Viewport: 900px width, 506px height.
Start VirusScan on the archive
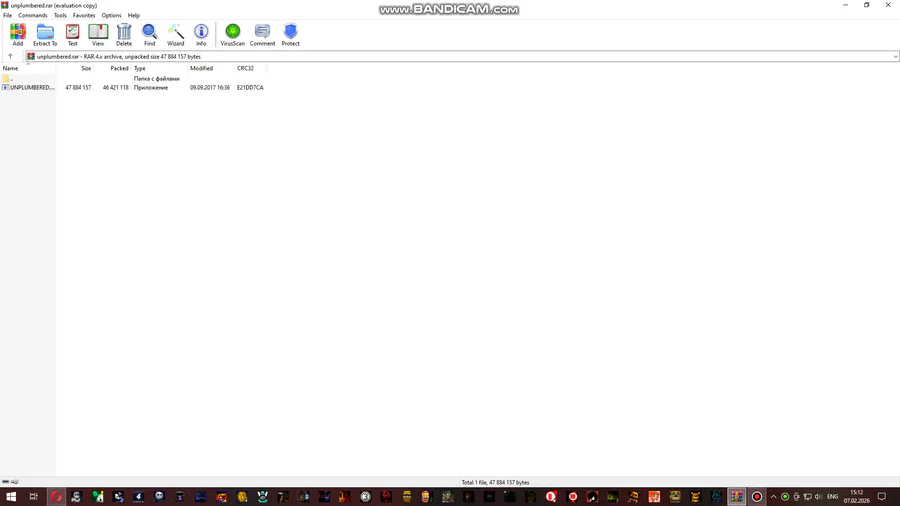[232, 34]
